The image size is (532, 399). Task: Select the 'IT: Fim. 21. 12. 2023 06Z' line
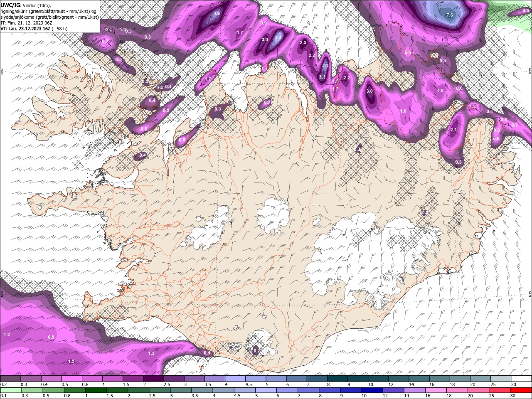[x=26, y=23]
